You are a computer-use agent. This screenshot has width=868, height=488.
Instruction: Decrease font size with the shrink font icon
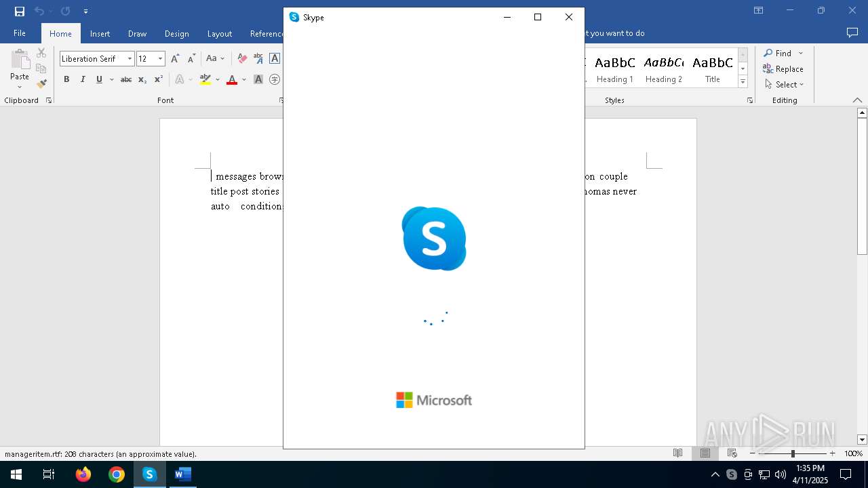tap(192, 59)
